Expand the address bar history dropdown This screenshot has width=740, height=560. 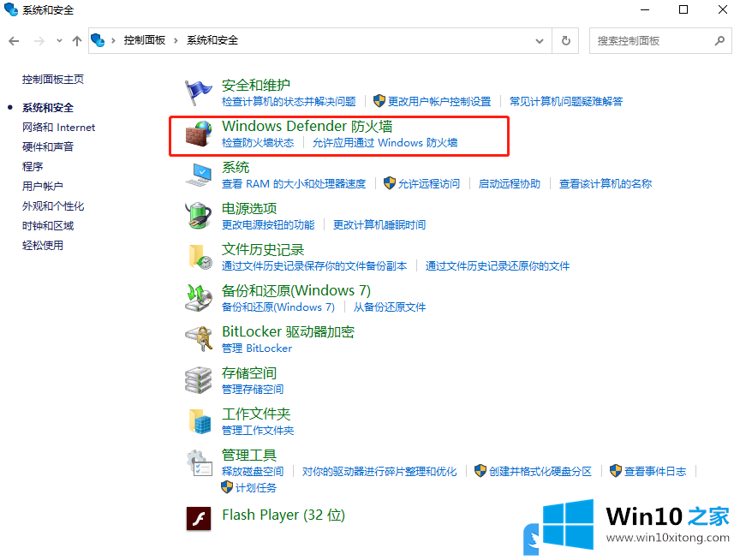(540, 41)
